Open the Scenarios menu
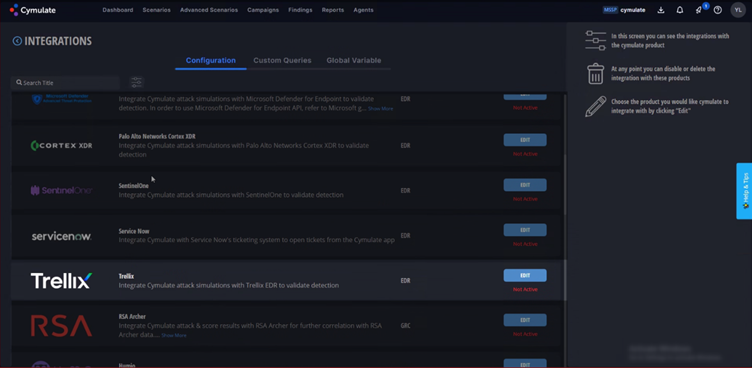 tap(156, 10)
